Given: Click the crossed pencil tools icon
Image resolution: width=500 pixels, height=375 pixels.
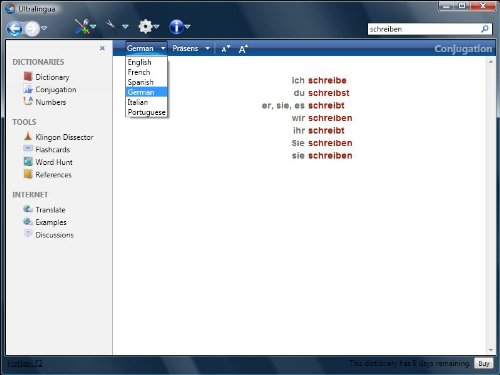Looking at the screenshot, I should click(x=82, y=27).
